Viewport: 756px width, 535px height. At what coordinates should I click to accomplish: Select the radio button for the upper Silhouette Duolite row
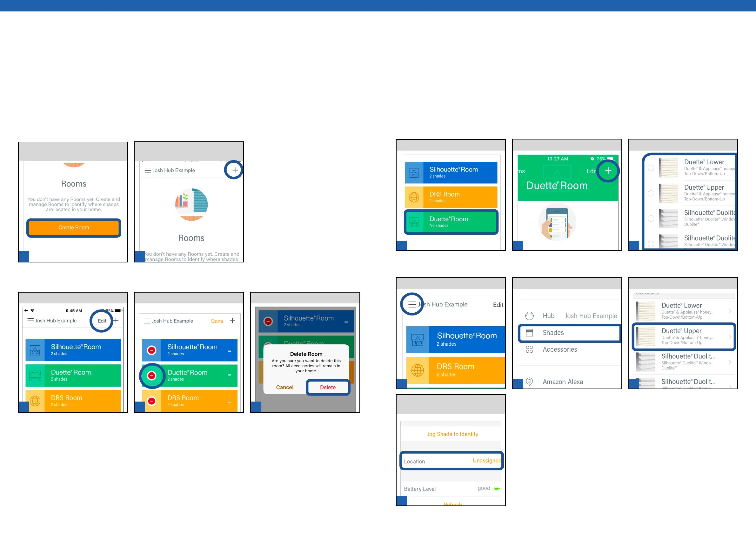(x=651, y=218)
